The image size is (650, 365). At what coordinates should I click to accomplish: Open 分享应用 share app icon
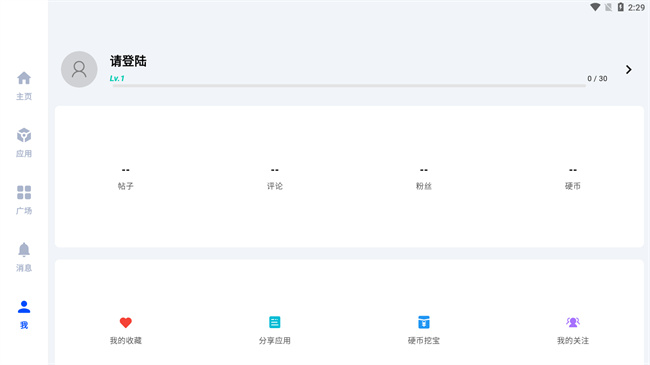click(274, 322)
